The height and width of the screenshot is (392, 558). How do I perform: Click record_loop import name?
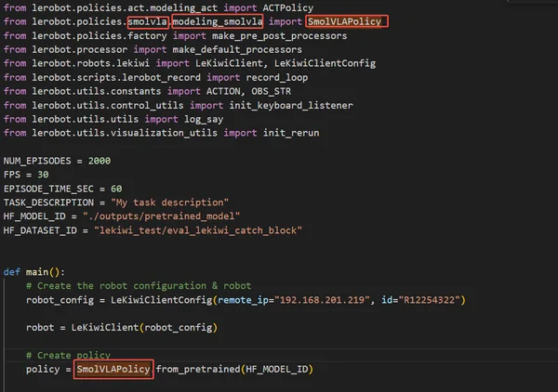[277, 77]
